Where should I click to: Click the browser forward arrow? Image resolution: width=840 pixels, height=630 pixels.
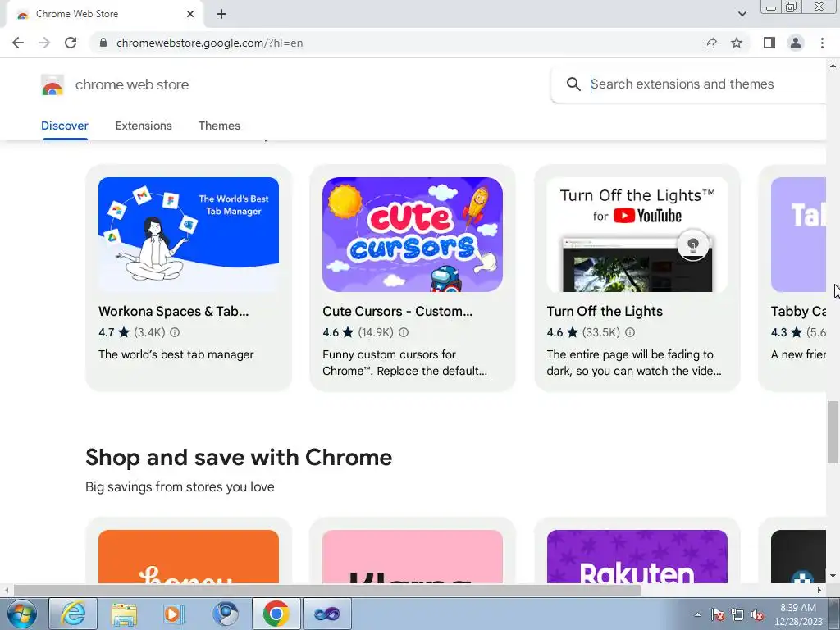pyautogui.click(x=44, y=43)
